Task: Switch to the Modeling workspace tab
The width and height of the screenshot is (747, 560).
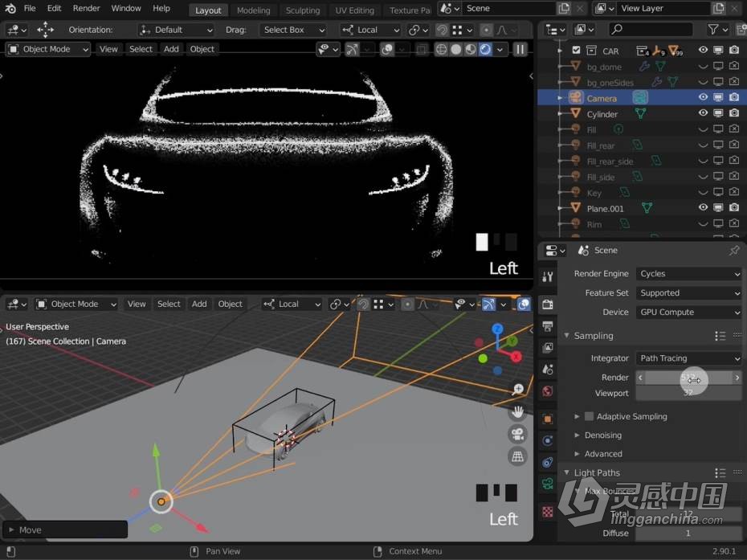Action: tap(254, 10)
